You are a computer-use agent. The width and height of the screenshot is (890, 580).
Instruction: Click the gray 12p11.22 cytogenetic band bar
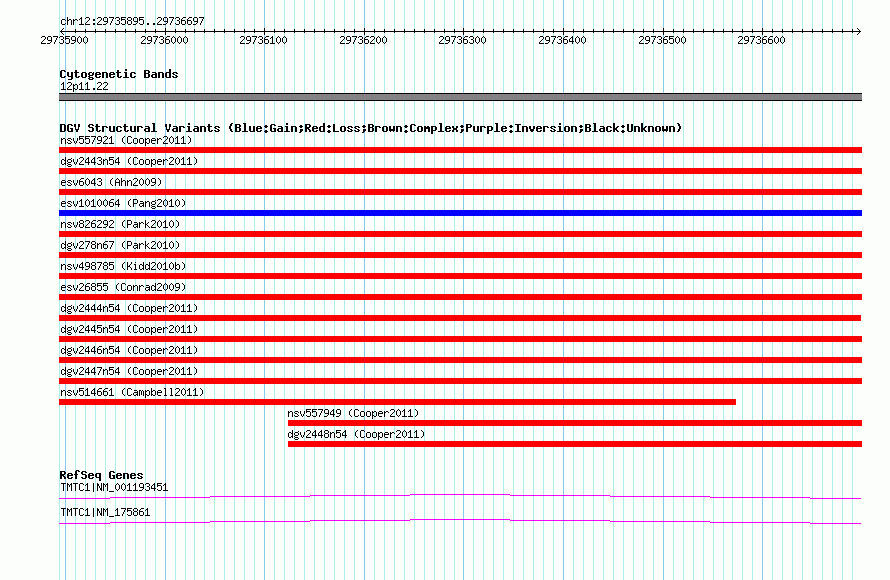click(x=460, y=97)
